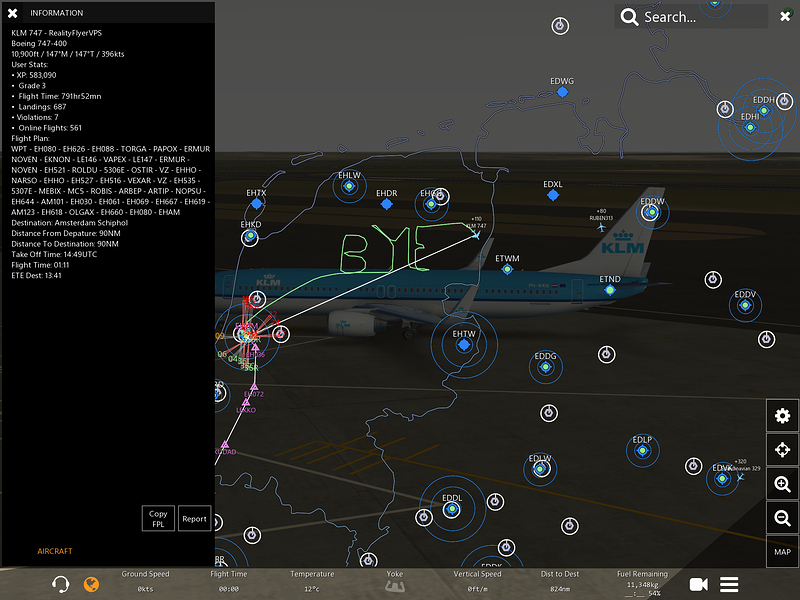
Task: Click 'Take Off Time: 14:49UTC' text
Action: (x=54, y=254)
